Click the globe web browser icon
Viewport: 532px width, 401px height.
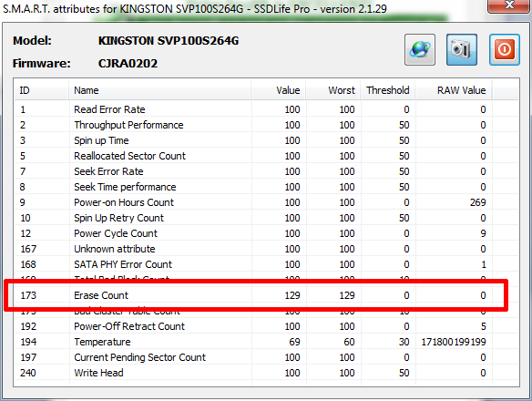click(x=420, y=49)
